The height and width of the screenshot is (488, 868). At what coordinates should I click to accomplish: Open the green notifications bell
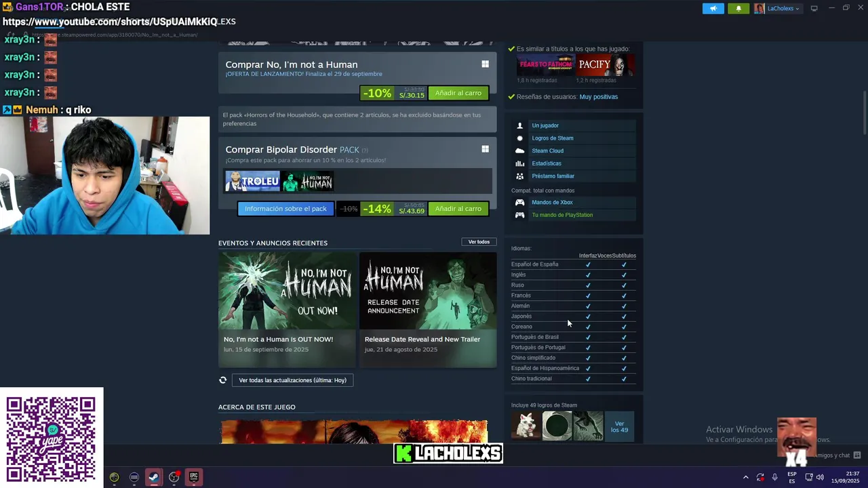click(x=738, y=8)
